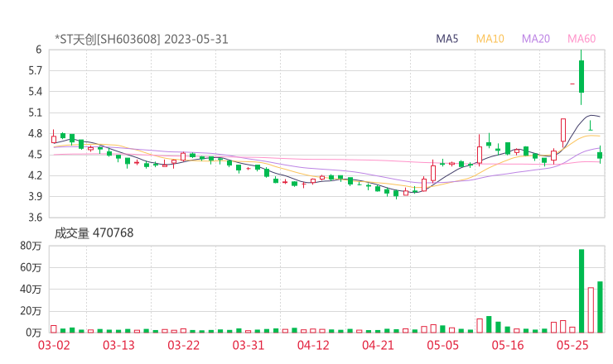
Task: Click the MA20 legend label
Action: tap(536, 39)
